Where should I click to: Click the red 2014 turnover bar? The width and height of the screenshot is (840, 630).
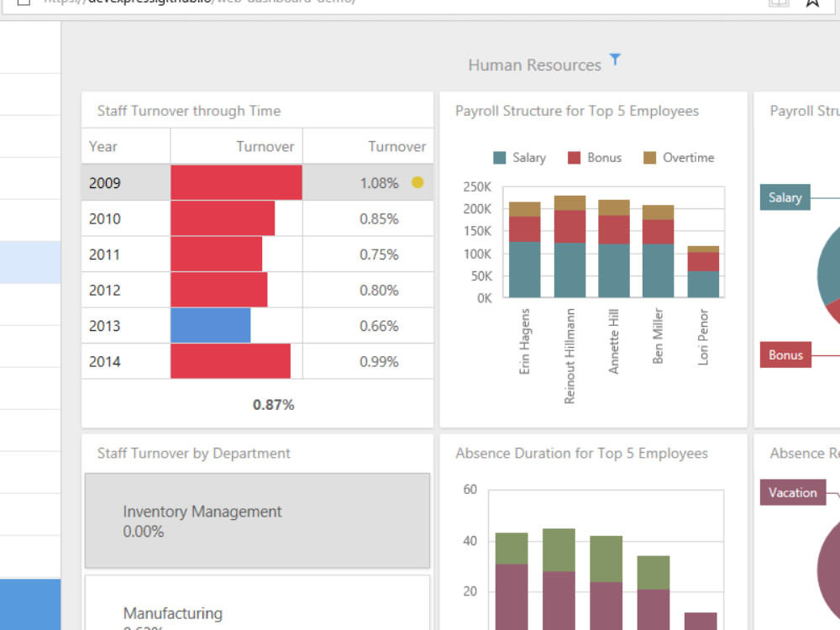(x=230, y=361)
